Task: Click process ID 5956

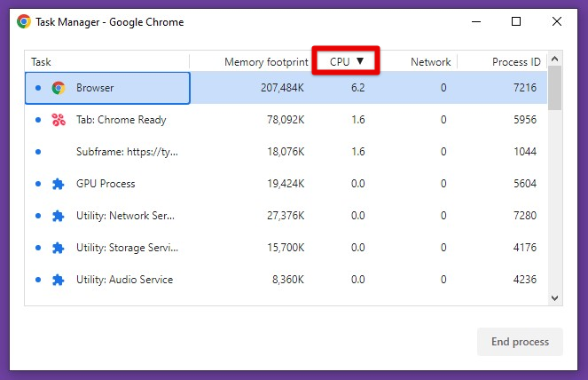Action: pyautogui.click(x=525, y=120)
